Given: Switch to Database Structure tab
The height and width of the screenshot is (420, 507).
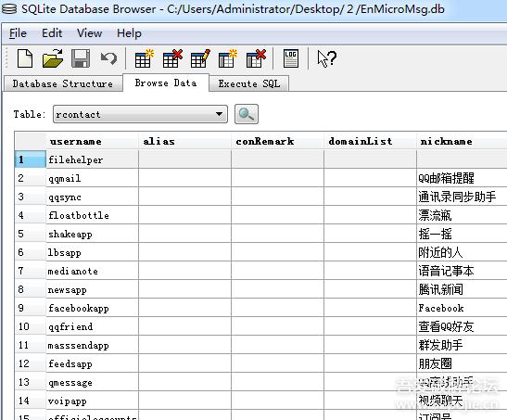Looking at the screenshot, I should [x=63, y=83].
